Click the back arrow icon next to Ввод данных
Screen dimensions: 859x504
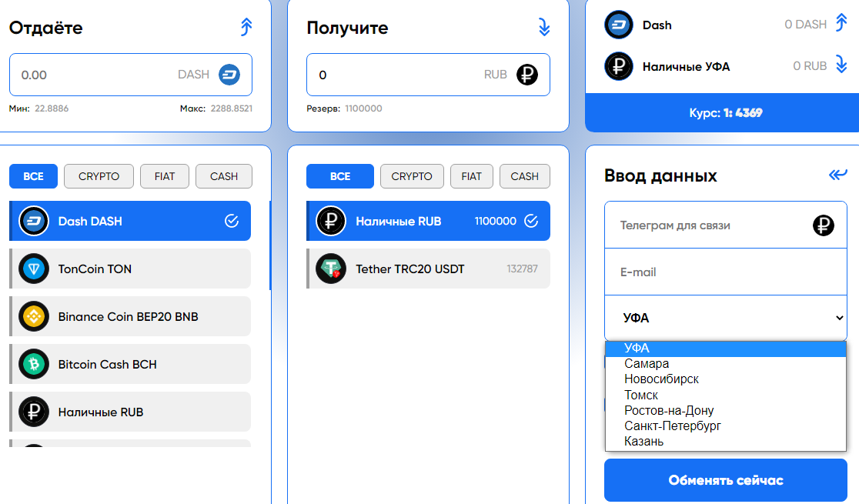tap(837, 175)
